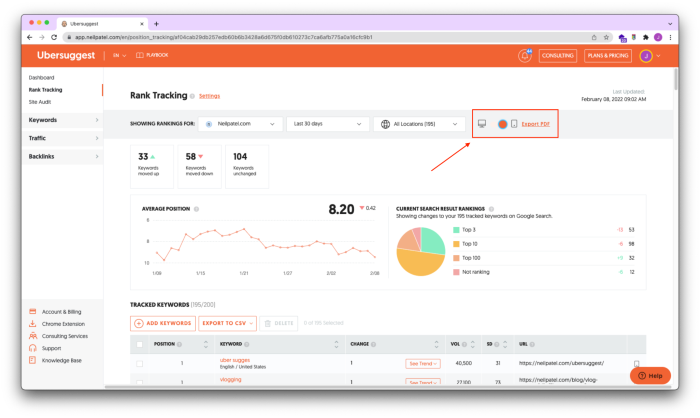Screen dimensions: 700x418
Task: Click the Chrome Extension download icon
Action: (33, 324)
